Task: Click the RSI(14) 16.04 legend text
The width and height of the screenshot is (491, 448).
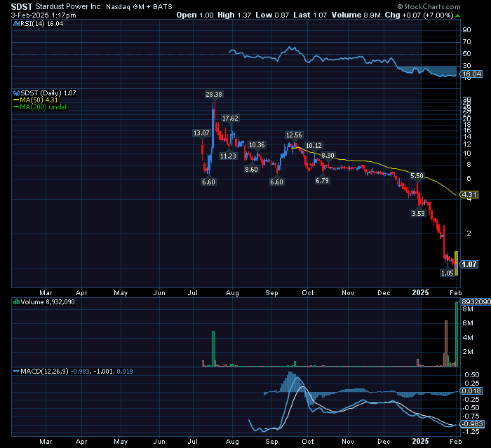Action: click(x=42, y=23)
